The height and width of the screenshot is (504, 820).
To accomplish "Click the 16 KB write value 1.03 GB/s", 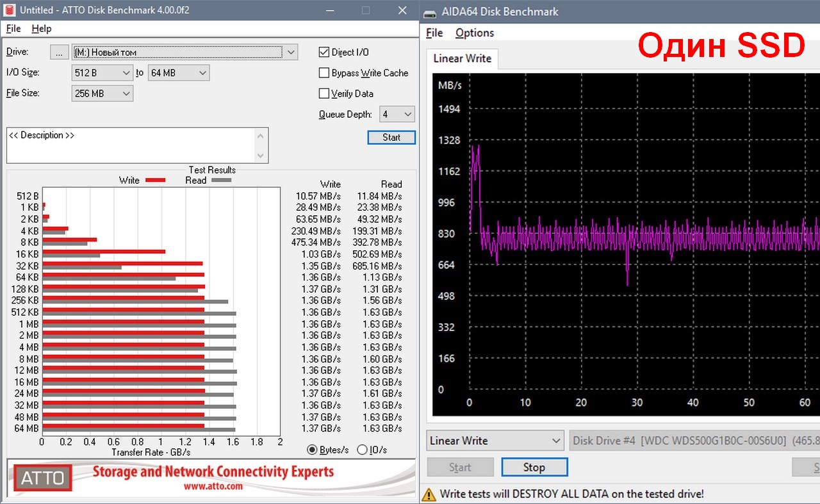I will [x=321, y=254].
